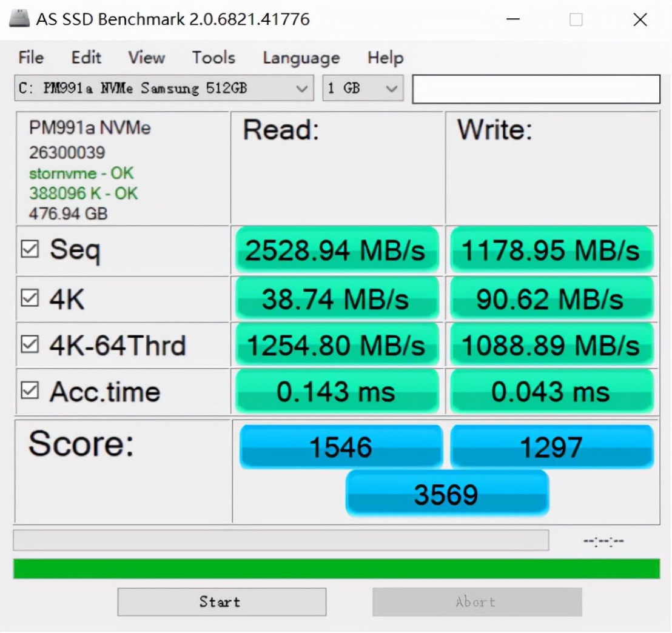Open the Language menu
The width and height of the screenshot is (672, 633).
[301, 58]
